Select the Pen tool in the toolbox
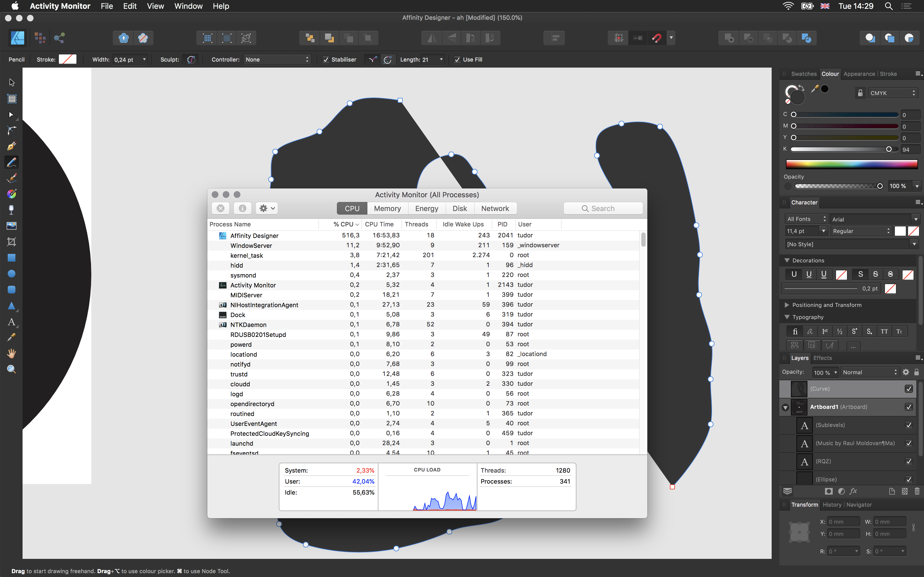Image resolution: width=924 pixels, height=577 pixels. (12, 146)
